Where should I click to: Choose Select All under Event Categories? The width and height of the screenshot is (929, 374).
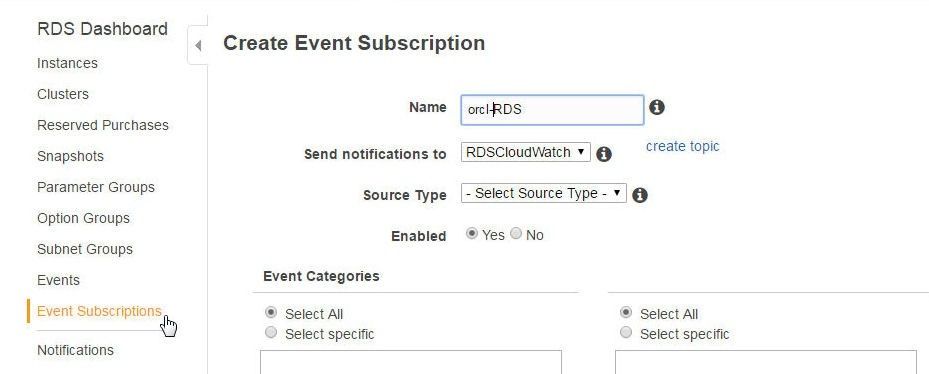click(271, 312)
